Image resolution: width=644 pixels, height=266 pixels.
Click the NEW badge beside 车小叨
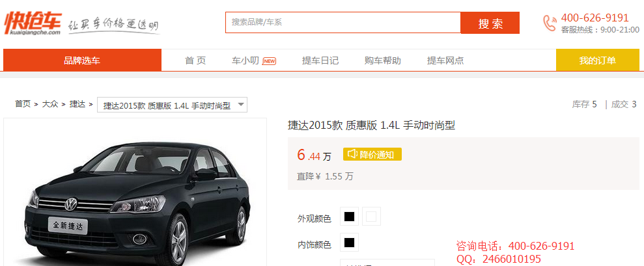coord(270,61)
